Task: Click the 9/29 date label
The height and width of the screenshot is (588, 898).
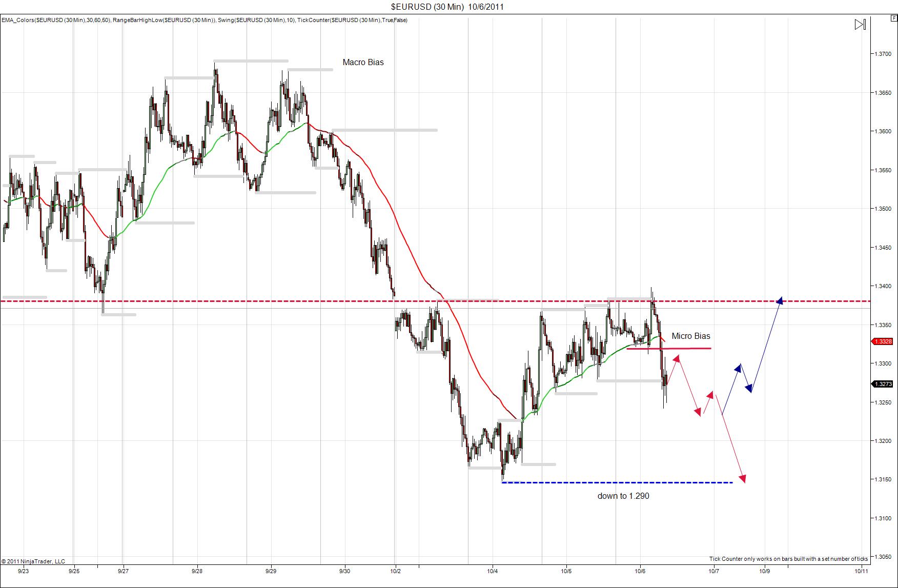Action: [271, 571]
